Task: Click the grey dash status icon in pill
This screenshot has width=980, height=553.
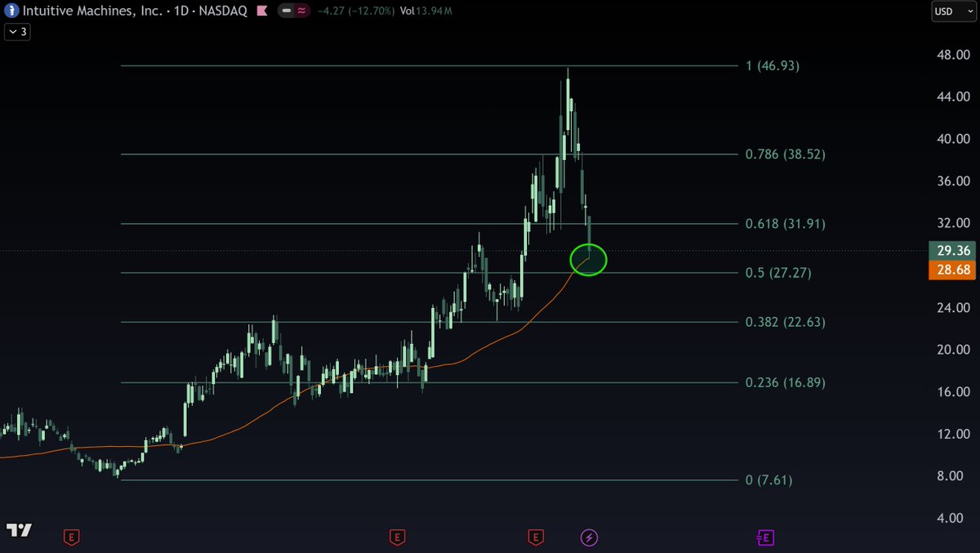Action: coord(287,11)
